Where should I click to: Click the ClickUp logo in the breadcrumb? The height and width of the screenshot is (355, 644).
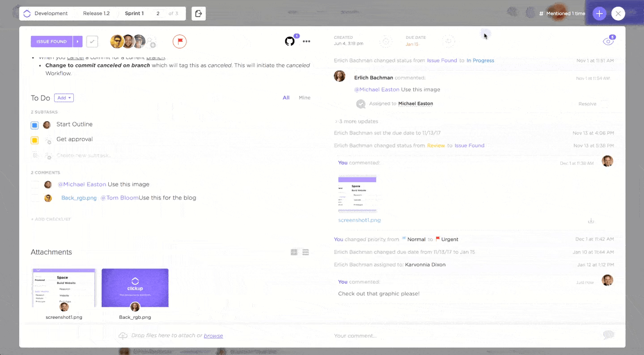27,13
